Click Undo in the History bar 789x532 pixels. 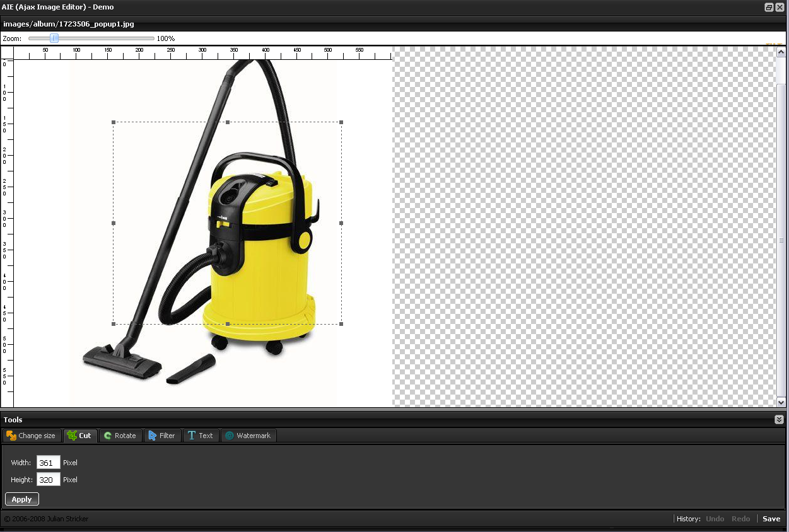[715, 519]
